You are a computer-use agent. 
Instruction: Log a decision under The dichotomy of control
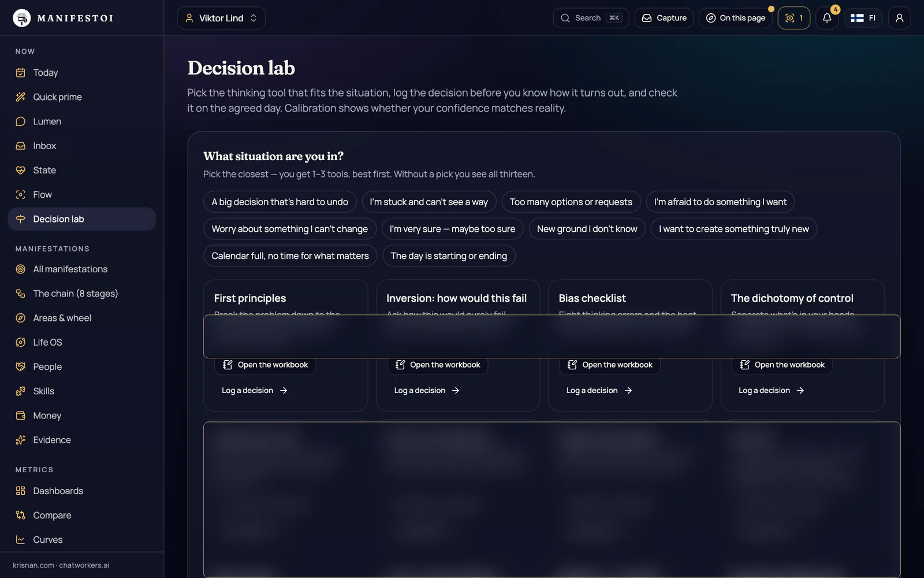click(772, 391)
